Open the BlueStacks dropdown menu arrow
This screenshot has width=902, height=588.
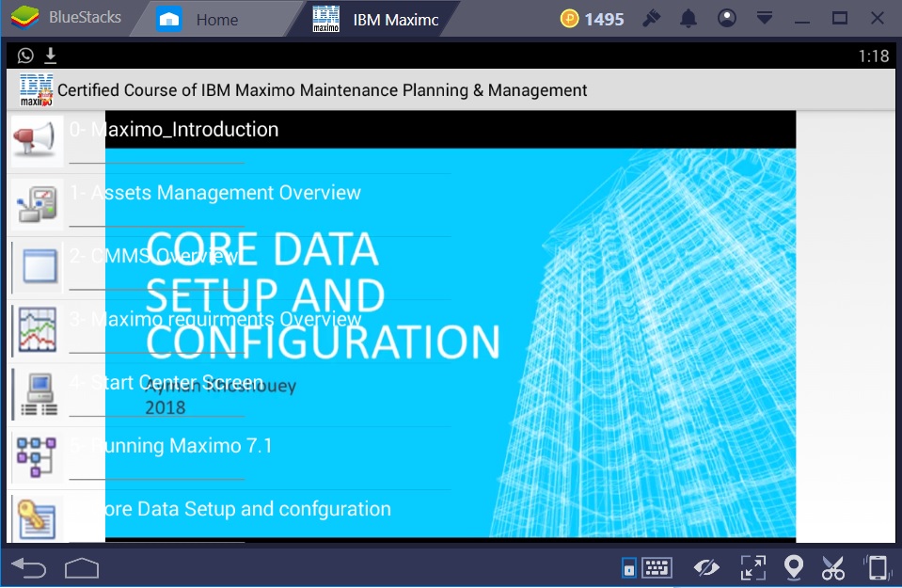765,19
